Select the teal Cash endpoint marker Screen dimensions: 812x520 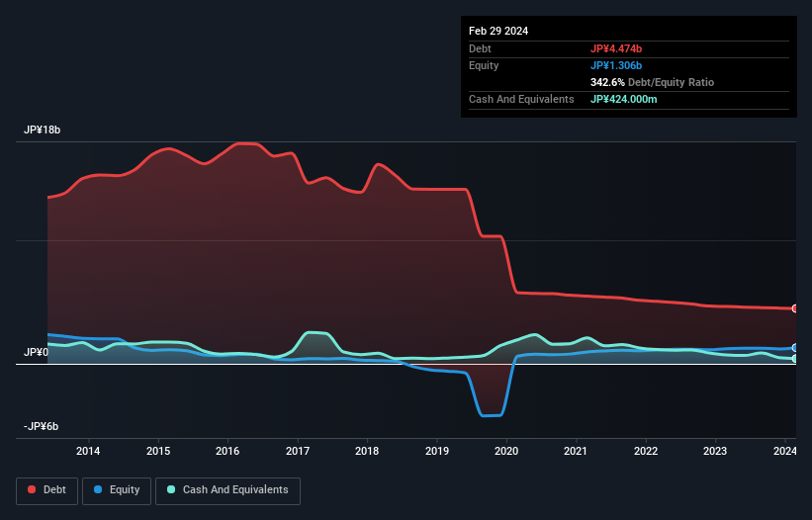click(x=795, y=358)
